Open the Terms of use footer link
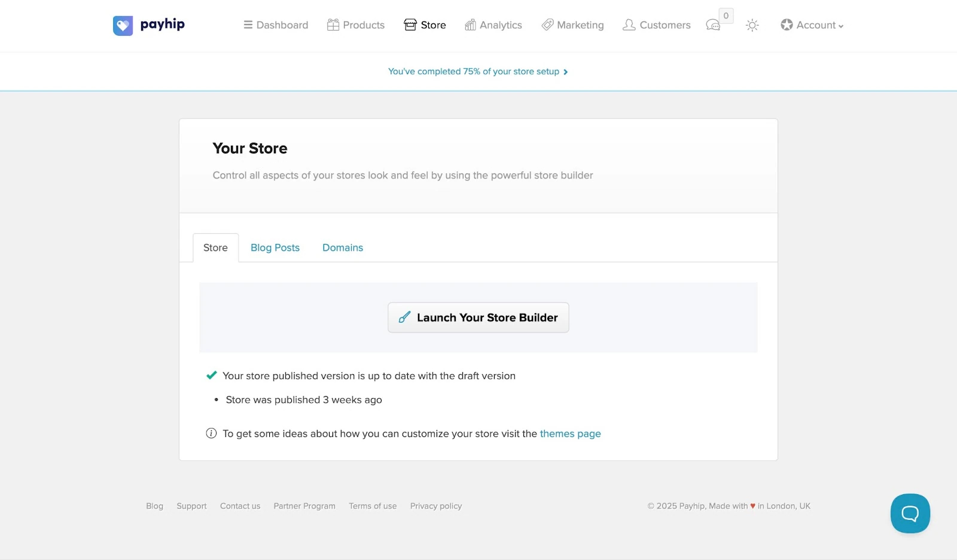 coord(373,506)
